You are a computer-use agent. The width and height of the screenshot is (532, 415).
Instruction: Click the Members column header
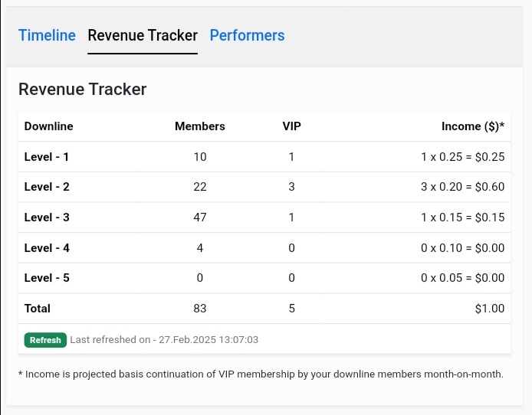pyautogui.click(x=200, y=126)
